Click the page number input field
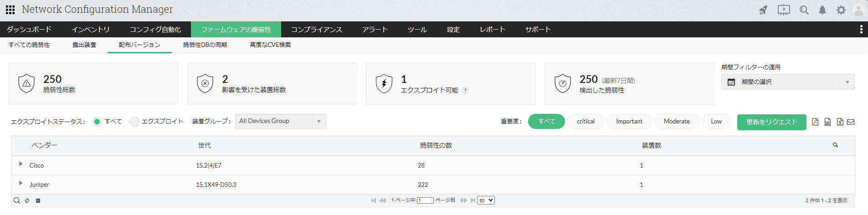The width and height of the screenshot is (868, 215). 425,200
